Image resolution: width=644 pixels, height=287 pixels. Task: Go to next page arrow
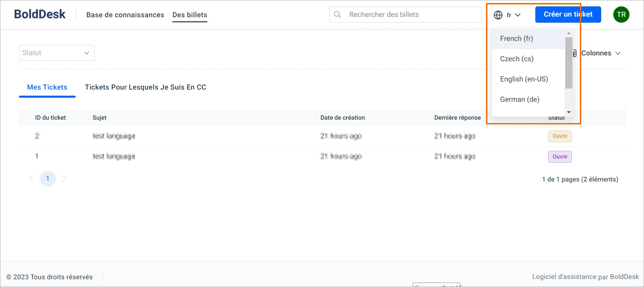tap(64, 178)
